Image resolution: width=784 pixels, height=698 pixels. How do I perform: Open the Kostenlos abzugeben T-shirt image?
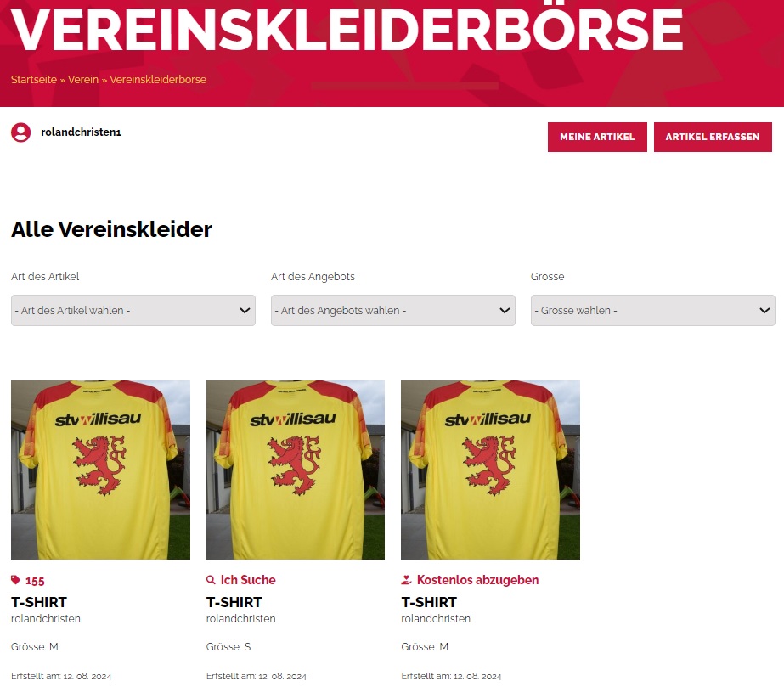pyautogui.click(x=490, y=470)
